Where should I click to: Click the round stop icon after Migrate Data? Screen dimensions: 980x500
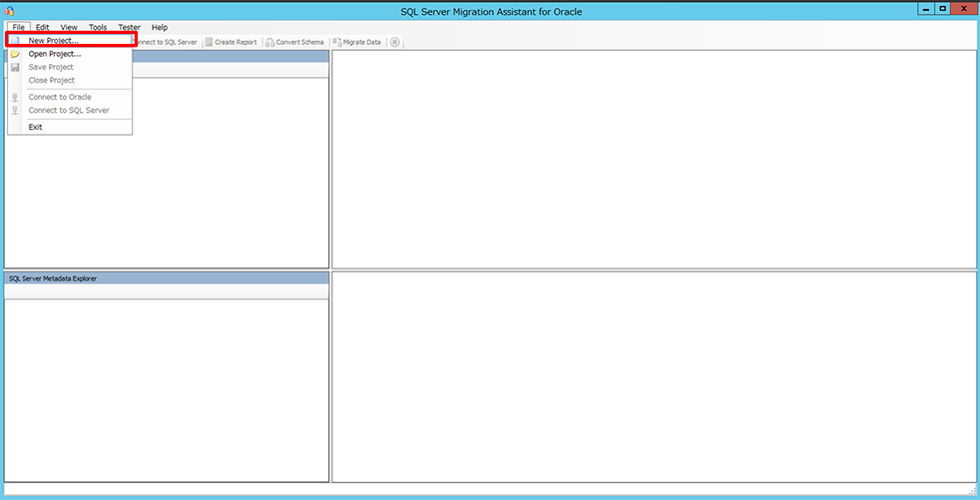(395, 42)
